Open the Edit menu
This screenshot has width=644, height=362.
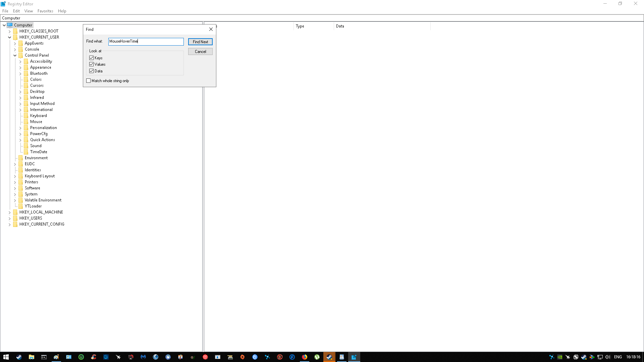point(16,11)
